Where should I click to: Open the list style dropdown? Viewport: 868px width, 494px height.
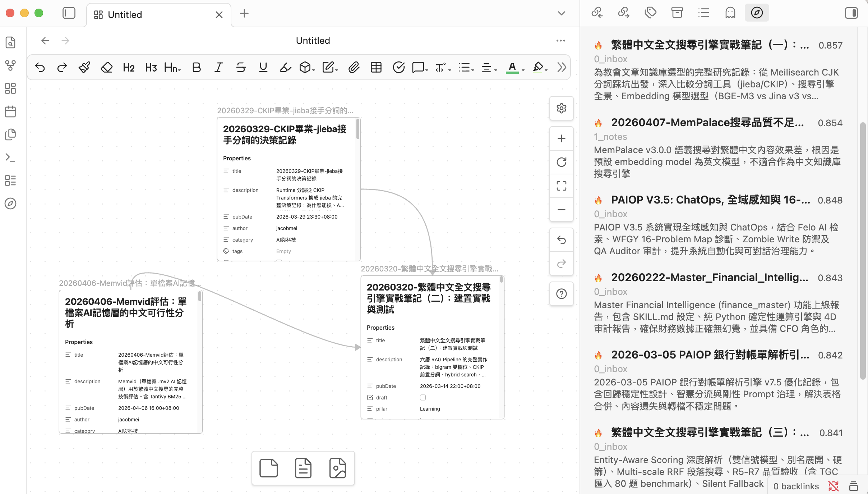[x=466, y=67]
